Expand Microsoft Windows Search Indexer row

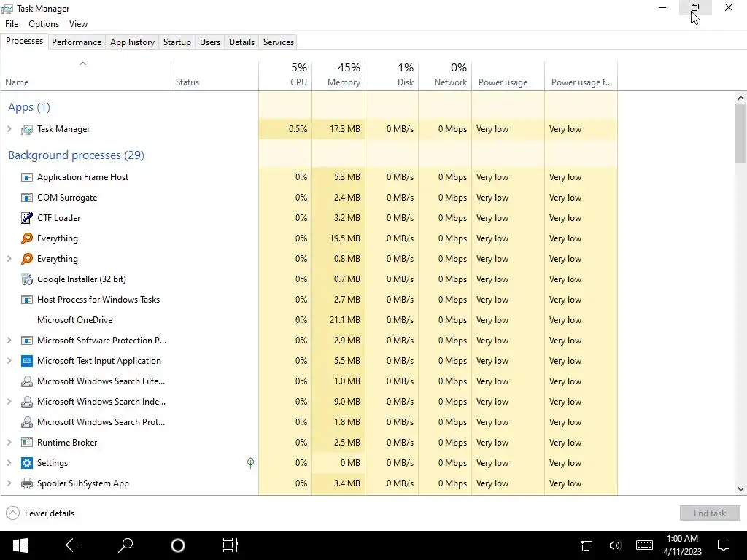pyautogui.click(x=9, y=402)
